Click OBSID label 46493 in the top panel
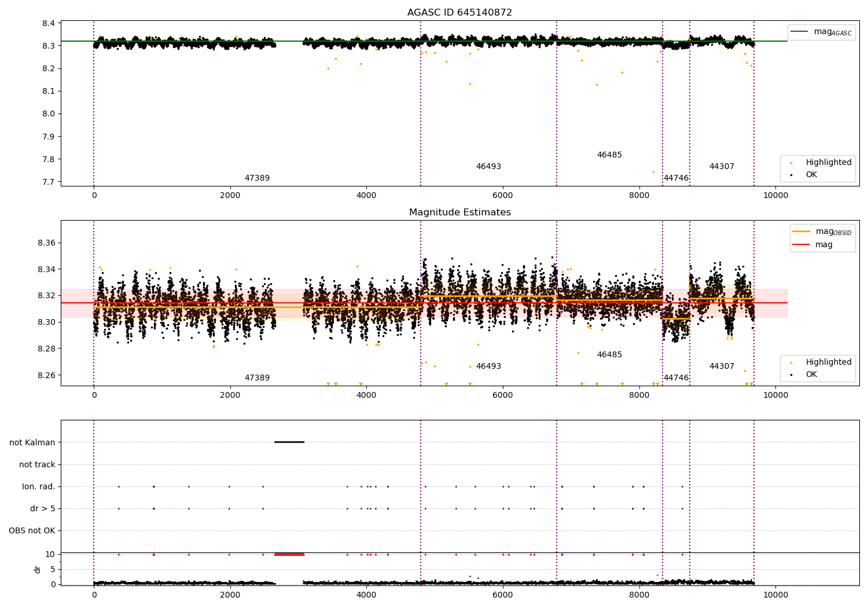This screenshot has width=868, height=608. pos(488,166)
